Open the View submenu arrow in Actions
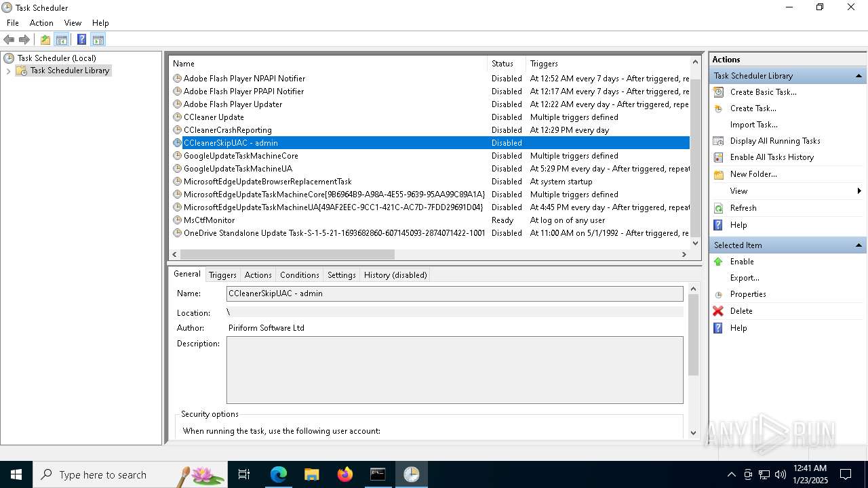This screenshot has height=488, width=868. tap(859, 191)
